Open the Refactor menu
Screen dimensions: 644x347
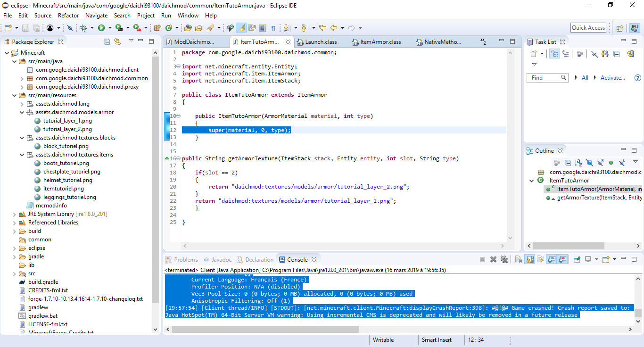coord(68,16)
